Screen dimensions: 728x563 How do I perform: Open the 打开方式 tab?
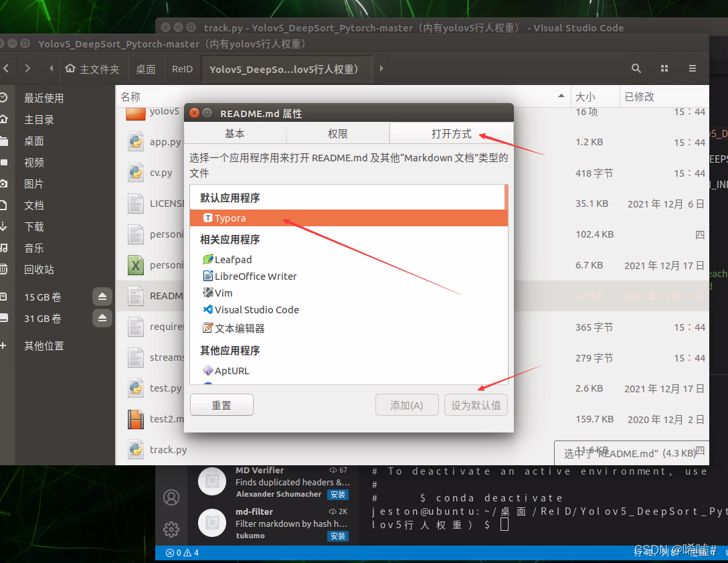click(451, 134)
